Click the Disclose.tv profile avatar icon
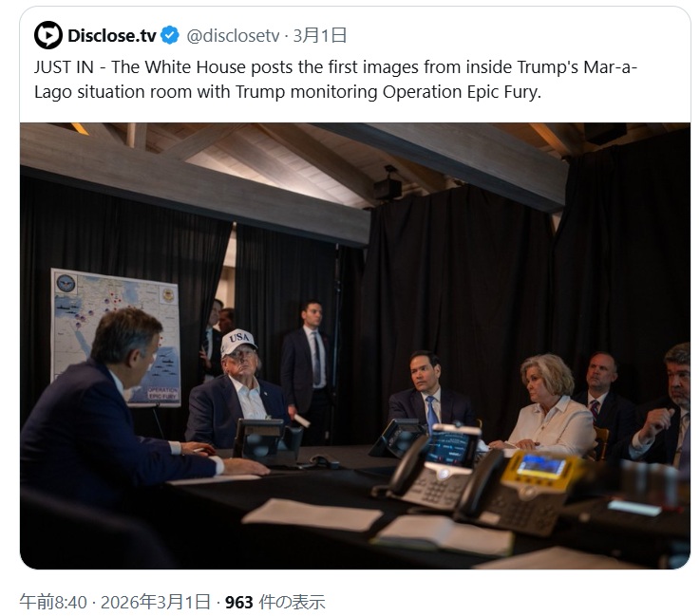Screen dimensions: 700x616 tap(47, 35)
